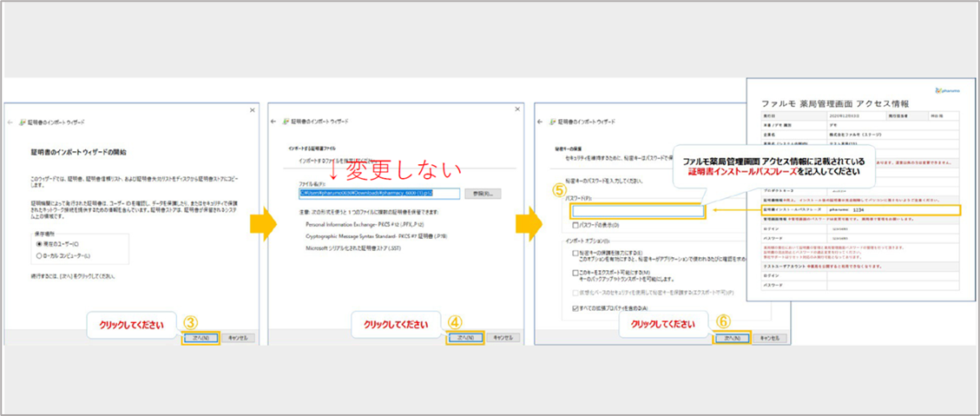Click 次へ in the file selection step
Image resolution: width=980 pixels, height=416 pixels.
[x=464, y=337]
